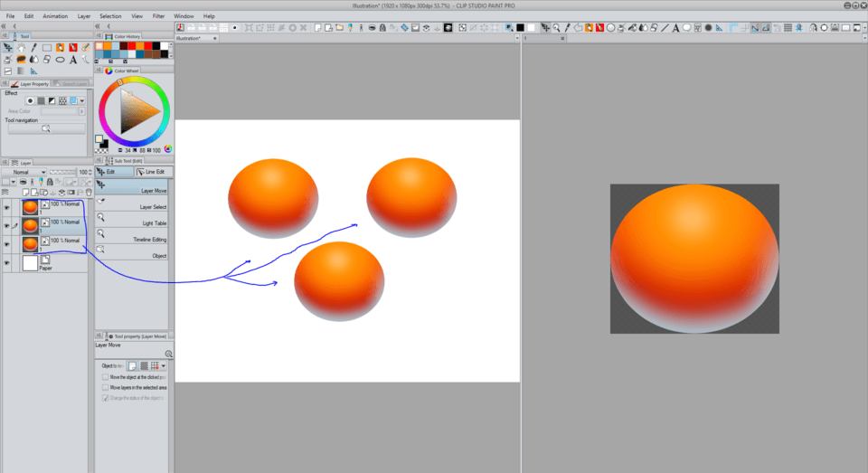Select the Airbrush tool
This screenshot has height=473, width=868.
(8, 60)
